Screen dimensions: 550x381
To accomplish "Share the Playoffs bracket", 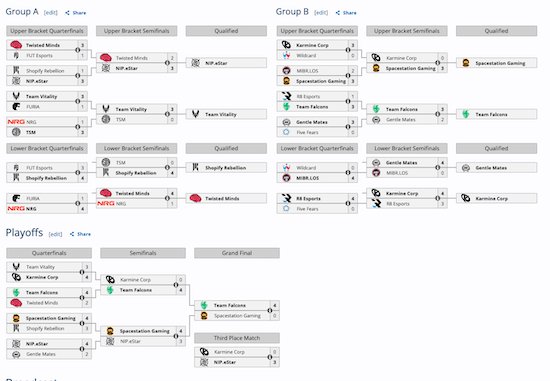I will [x=80, y=234].
